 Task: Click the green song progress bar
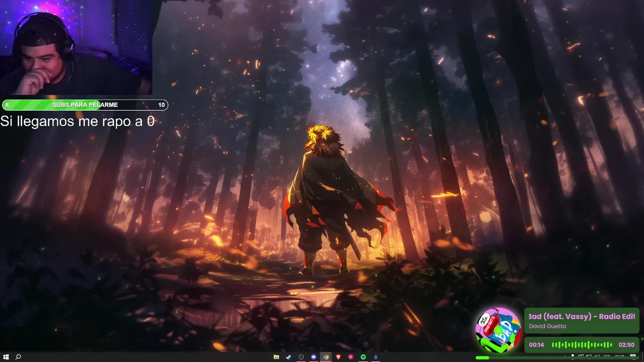(x=557, y=357)
